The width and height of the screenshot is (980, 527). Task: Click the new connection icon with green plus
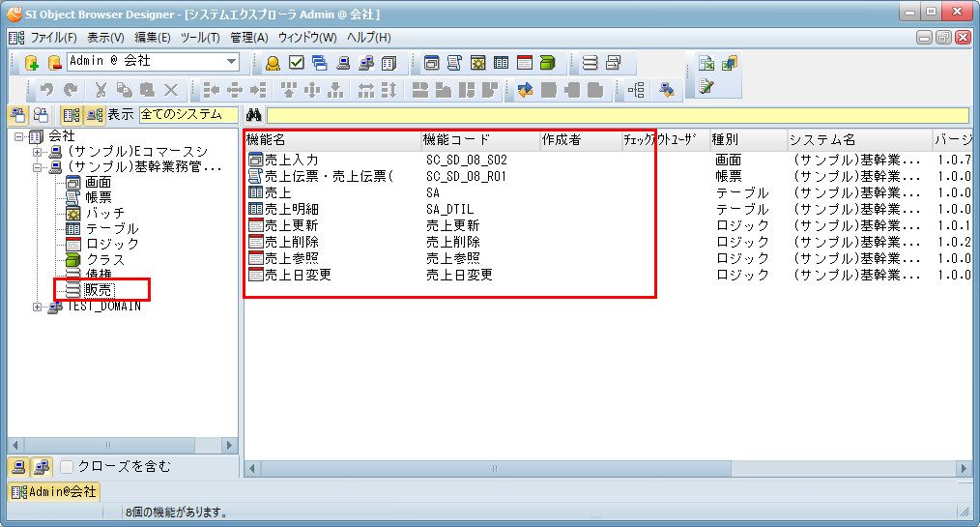[x=31, y=63]
